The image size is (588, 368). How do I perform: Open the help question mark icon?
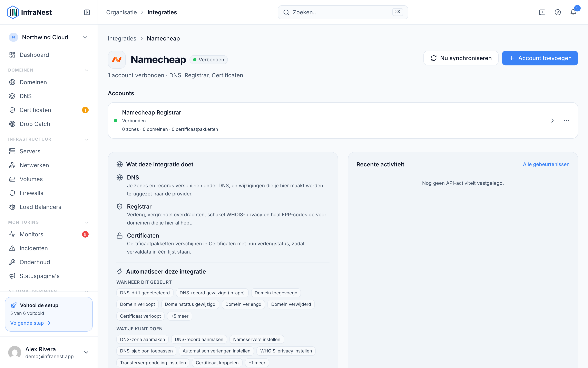click(x=558, y=12)
